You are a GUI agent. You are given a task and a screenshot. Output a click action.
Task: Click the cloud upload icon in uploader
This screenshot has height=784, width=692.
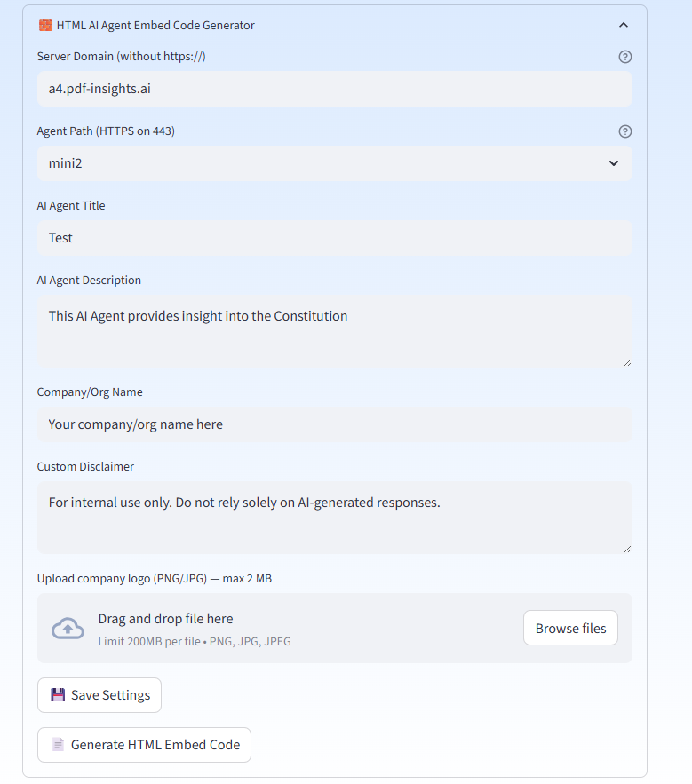coord(68,628)
